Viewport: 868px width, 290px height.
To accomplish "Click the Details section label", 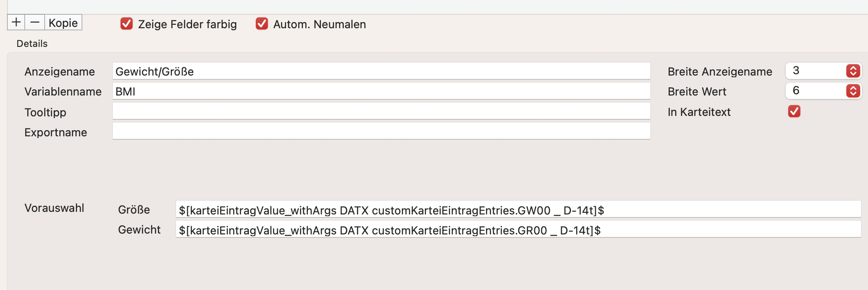I will point(32,43).
